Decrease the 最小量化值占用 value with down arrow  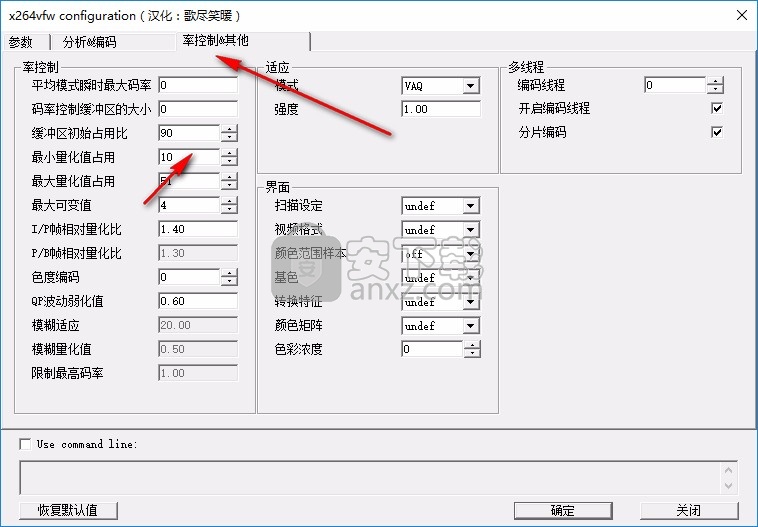230,161
